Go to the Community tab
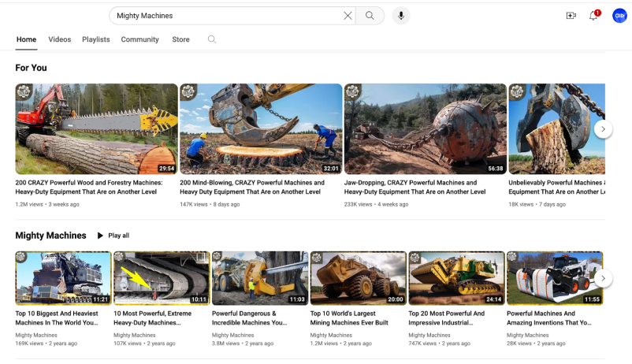632x364 pixels. point(139,39)
